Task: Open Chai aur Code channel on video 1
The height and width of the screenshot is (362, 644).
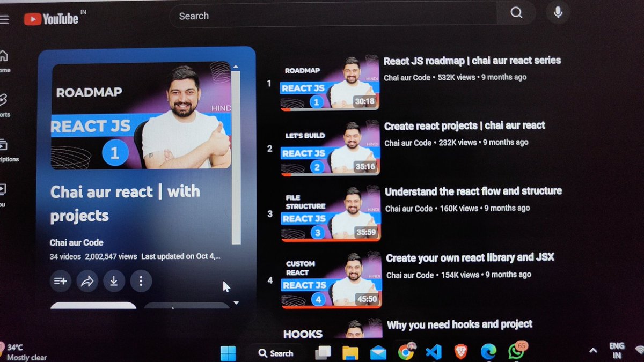Action: 407,77
